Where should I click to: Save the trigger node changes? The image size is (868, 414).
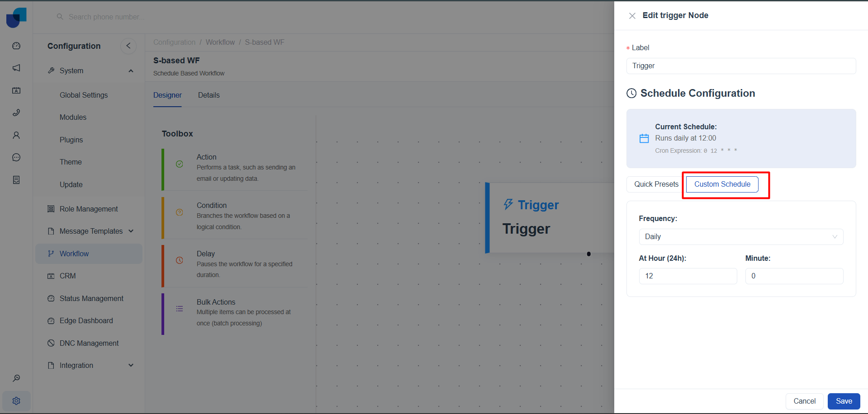pos(844,401)
